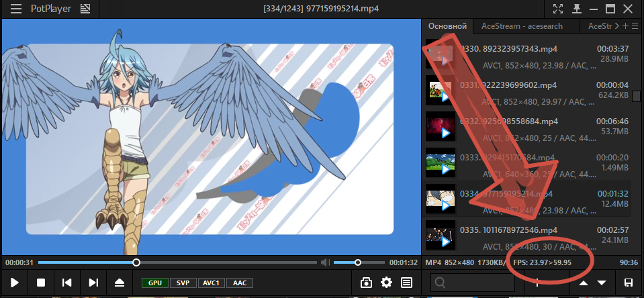This screenshot has width=644, height=298.
Task: Click the elapsed time 00:00:31
Action: pos(19,262)
